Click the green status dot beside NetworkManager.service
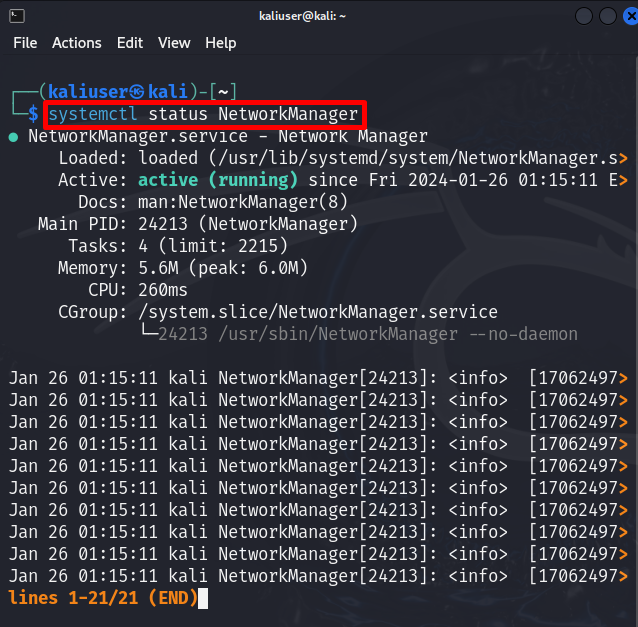Image resolution: width=638 pixels, height=627 pixels. pos(13,137)
